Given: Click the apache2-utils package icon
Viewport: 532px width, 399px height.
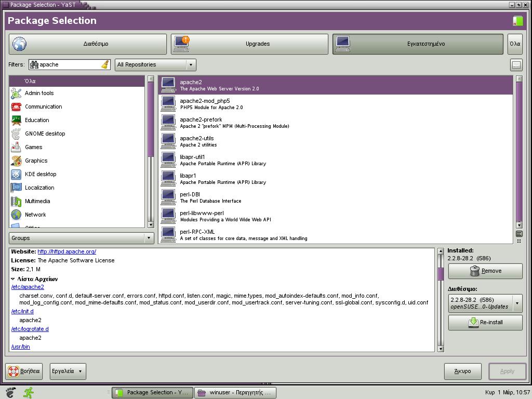Looking at the screenshot, I should pyautogui.click(x=168, y=141).
